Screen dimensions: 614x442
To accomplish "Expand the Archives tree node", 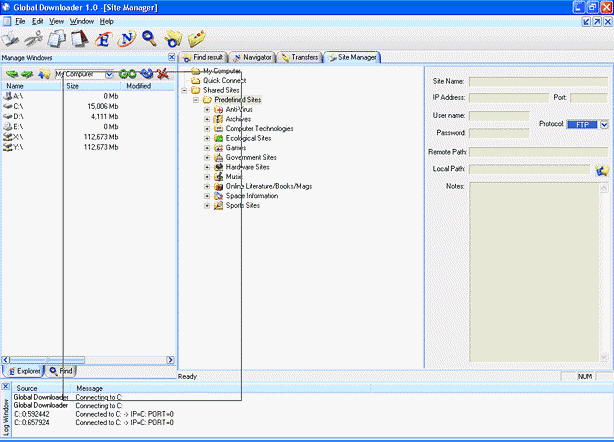I will coord(207,119).
